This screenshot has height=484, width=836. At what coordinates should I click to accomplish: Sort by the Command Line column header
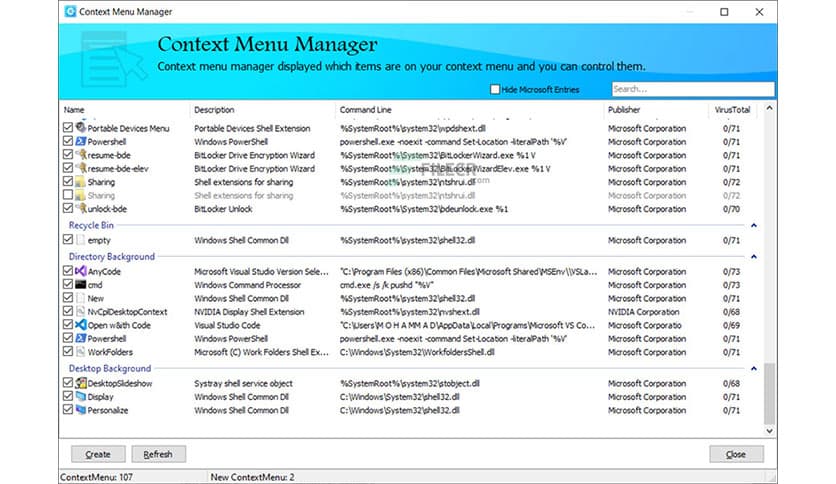[x=470, y=110]
